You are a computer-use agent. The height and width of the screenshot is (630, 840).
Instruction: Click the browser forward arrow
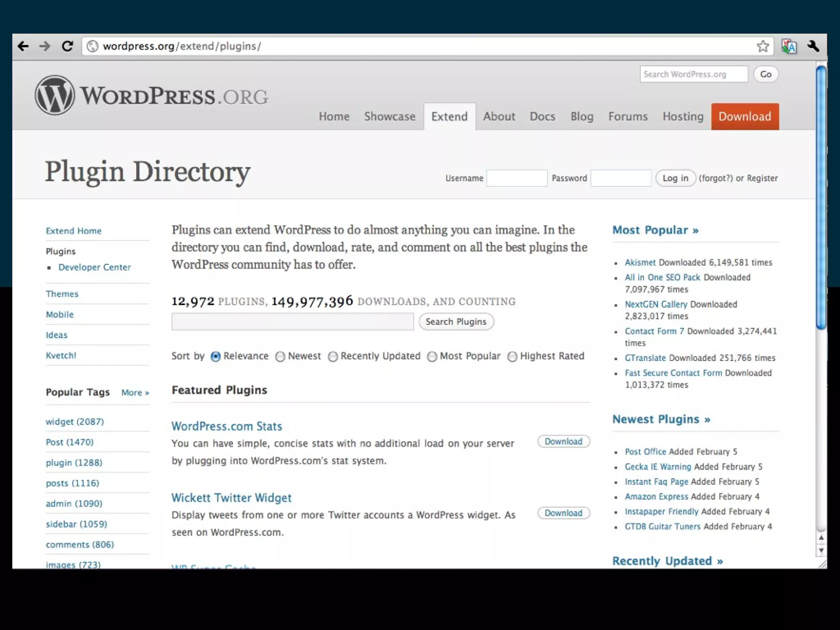point(45,46)
